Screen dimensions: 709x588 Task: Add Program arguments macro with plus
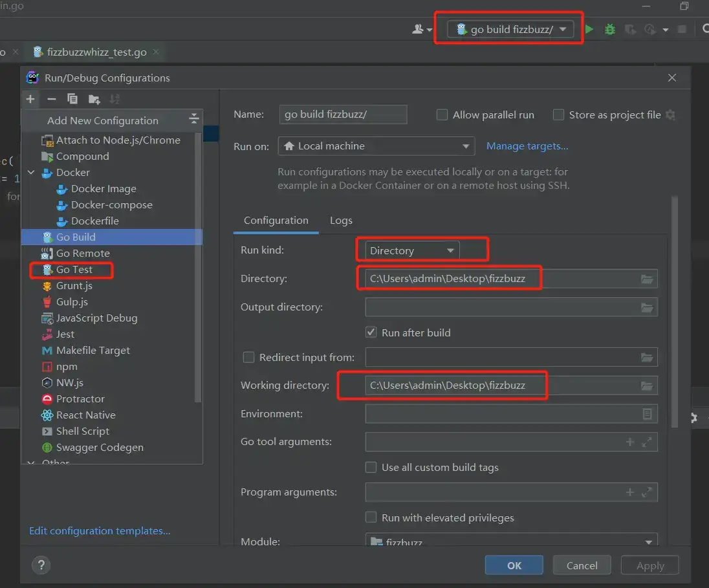click(x=630, y=492)
